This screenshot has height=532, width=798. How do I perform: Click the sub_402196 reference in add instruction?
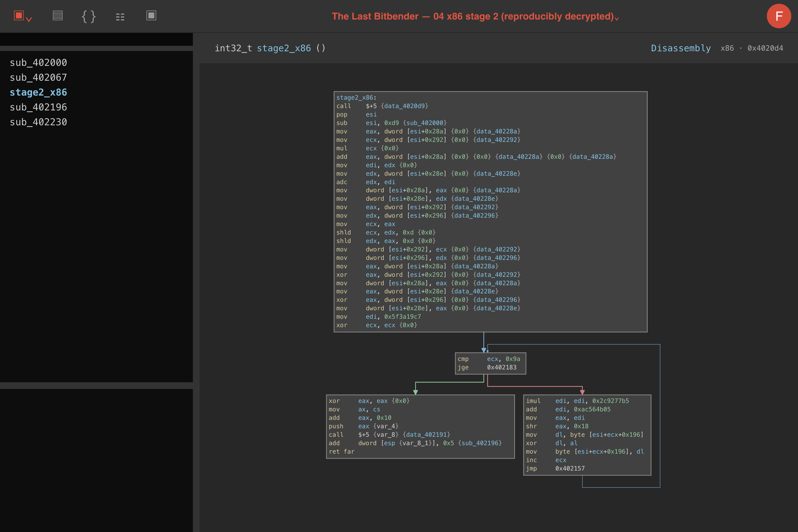click(x=480, y=443)
